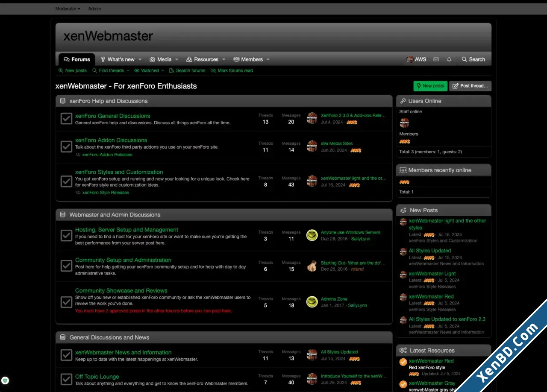
Task: Click roland username under Starting Out post
Action: tap(357, 269)
